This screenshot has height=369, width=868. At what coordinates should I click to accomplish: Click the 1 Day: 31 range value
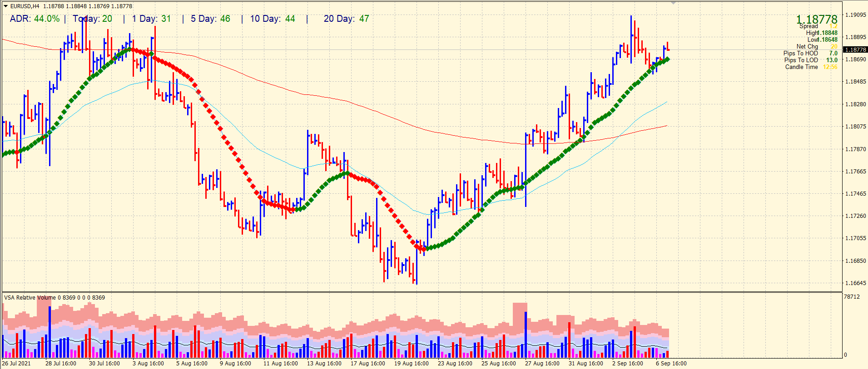(152, 19)
